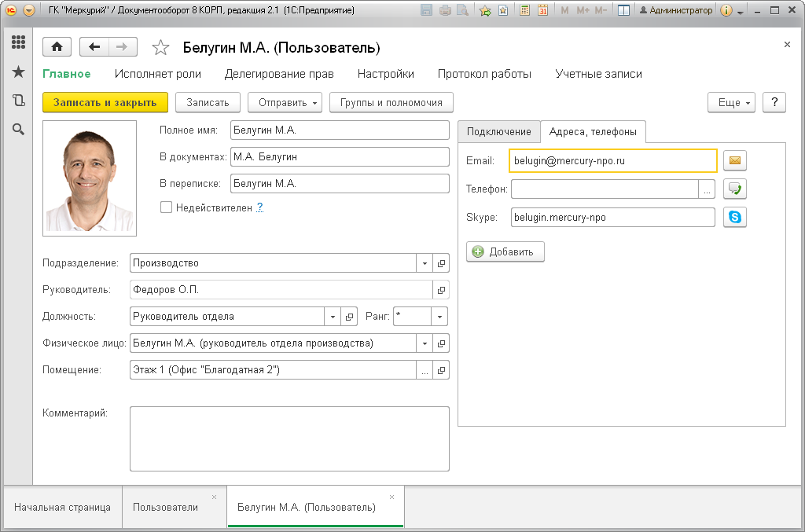Open the Физическое лицо record icon
805x532 pixels.
[x=441, y=343]
